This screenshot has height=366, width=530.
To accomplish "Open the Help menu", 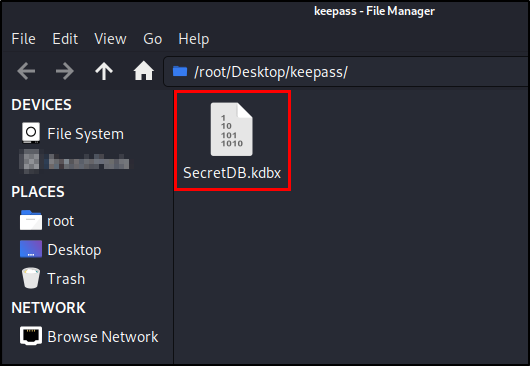I will [x=194, y=39].
